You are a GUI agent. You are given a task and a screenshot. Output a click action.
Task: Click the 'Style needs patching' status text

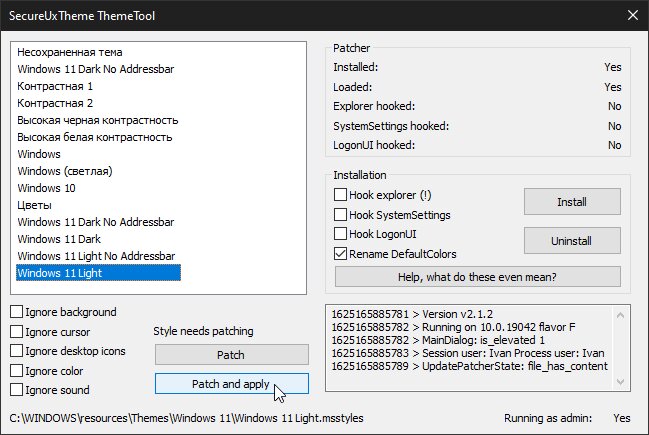[x=203, y=331]
